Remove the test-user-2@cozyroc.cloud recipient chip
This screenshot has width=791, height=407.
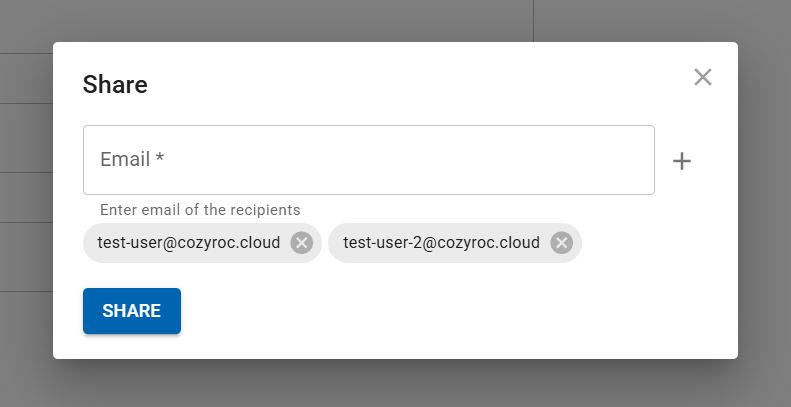(x=561, y=243)
